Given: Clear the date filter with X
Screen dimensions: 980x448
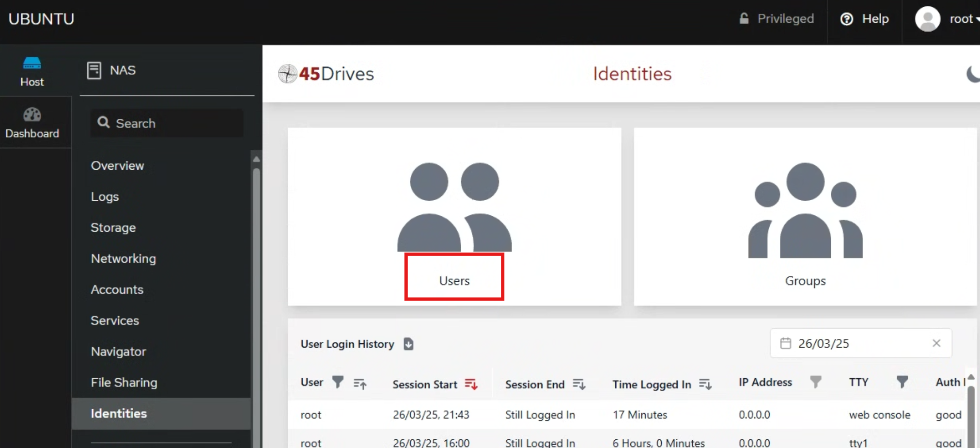Looking at the screenshot, I should (936, 343).
